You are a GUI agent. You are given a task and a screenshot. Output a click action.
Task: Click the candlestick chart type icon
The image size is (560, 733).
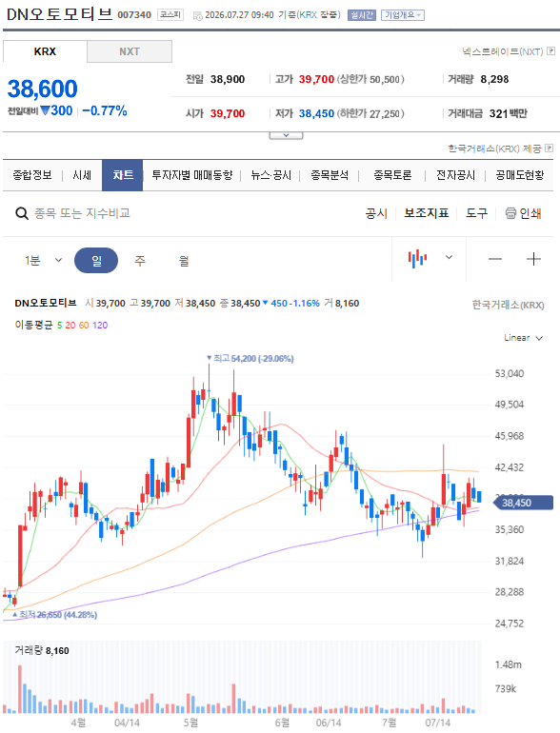click(417, 259)
